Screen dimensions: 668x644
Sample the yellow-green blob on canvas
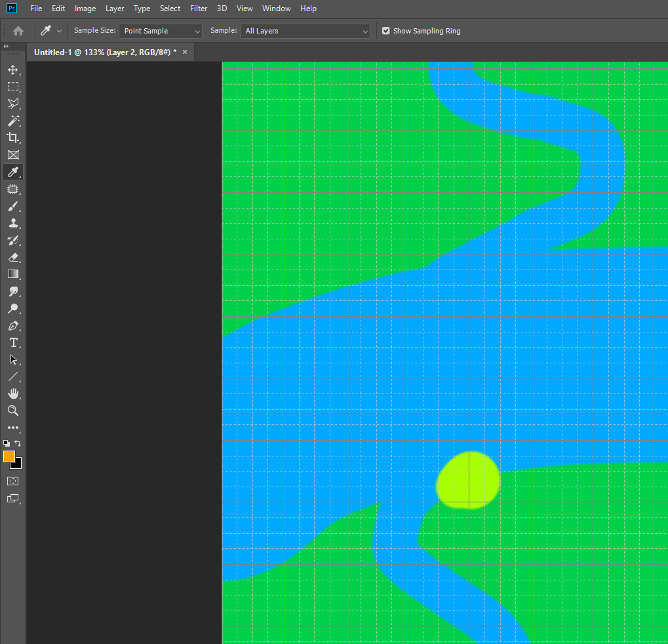pyautogui.click(x=468, y=480)
